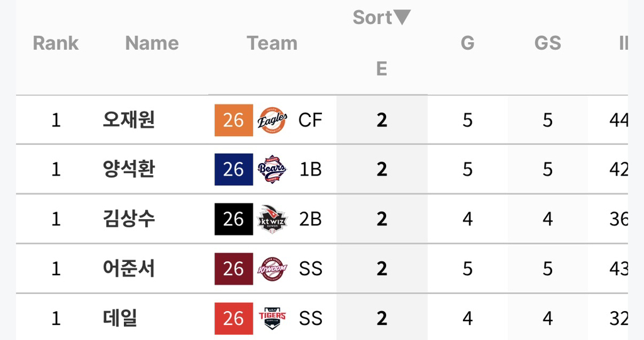Open player 어준서 profile link
The image size is (644, 340).
(128, 268)
